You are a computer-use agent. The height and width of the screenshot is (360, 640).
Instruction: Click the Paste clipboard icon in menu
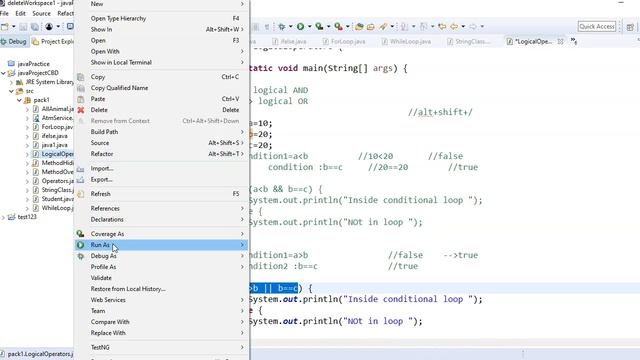point(81,99)
